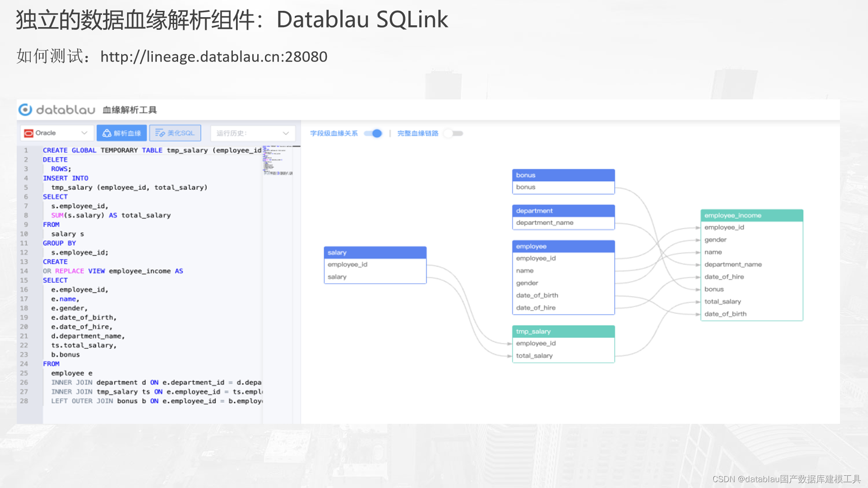Click the code minimap thumbnail in editor

tap(278, 160)
